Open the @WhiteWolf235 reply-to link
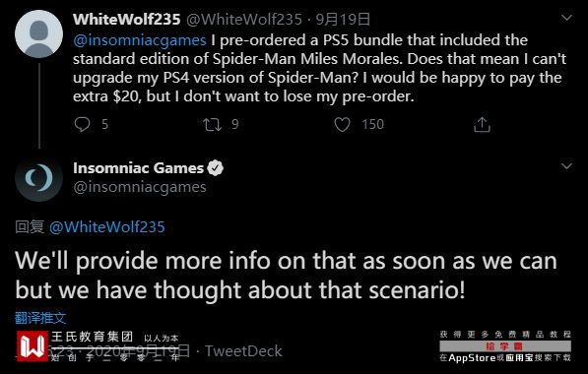The image size is (588, 374). tap(107, 227)
